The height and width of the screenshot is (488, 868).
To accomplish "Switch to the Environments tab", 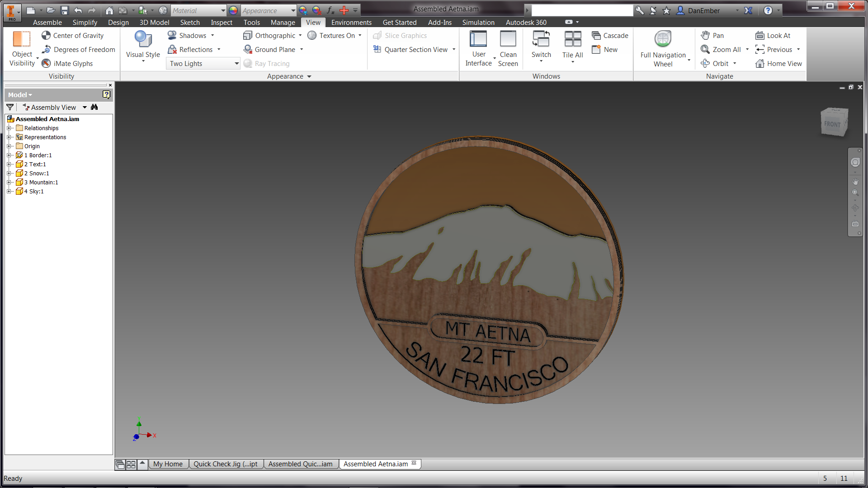I will click(351, 23).
